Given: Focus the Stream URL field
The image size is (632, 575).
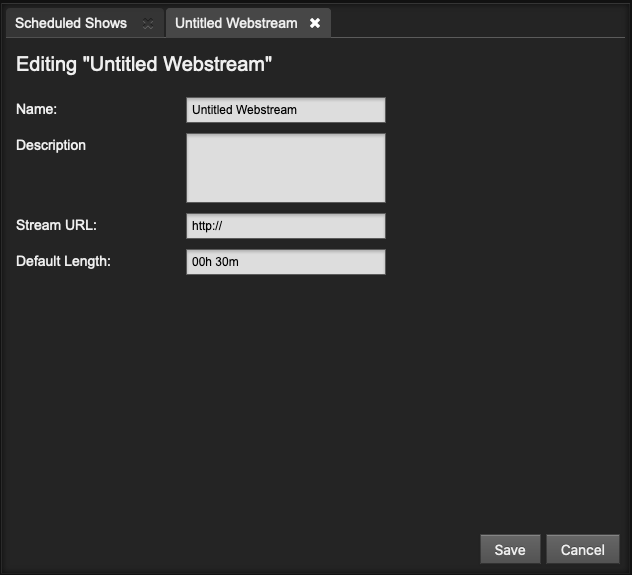Looking at the screenshot, I should [x=285, y=226].
